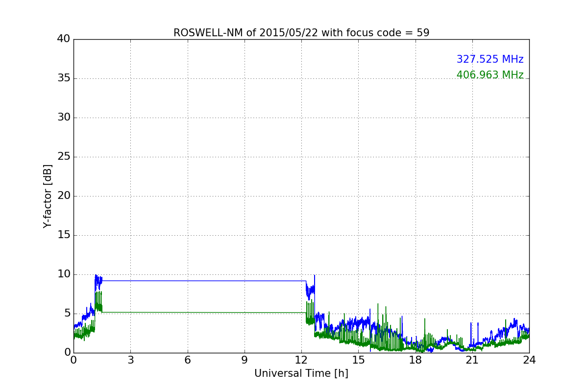Screen dimensions: 588x392
Task: Click the Universal Time [h] axis label
Action: [x=301, y=373]
